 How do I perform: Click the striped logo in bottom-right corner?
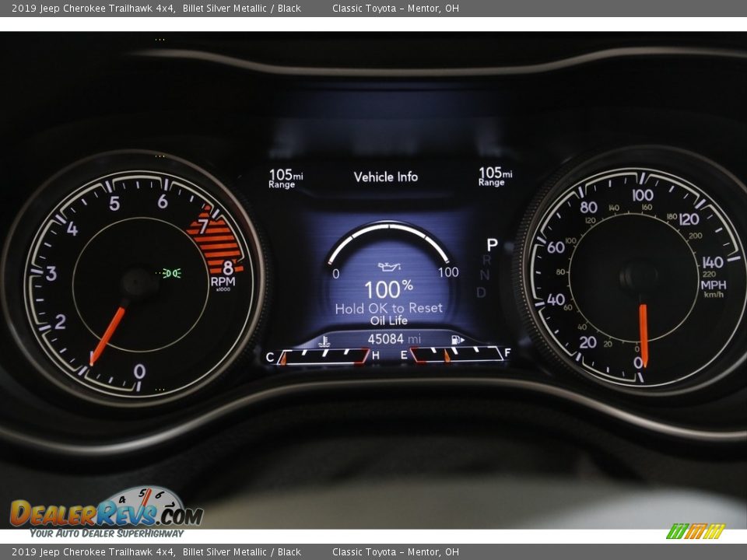pos(695,531)
